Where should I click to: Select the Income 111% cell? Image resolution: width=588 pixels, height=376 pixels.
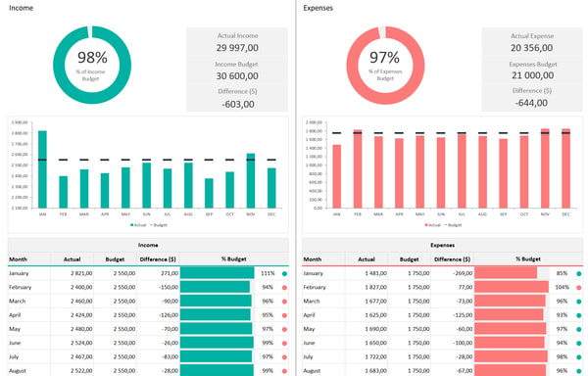pyautogui.click(x=268, y=273)
